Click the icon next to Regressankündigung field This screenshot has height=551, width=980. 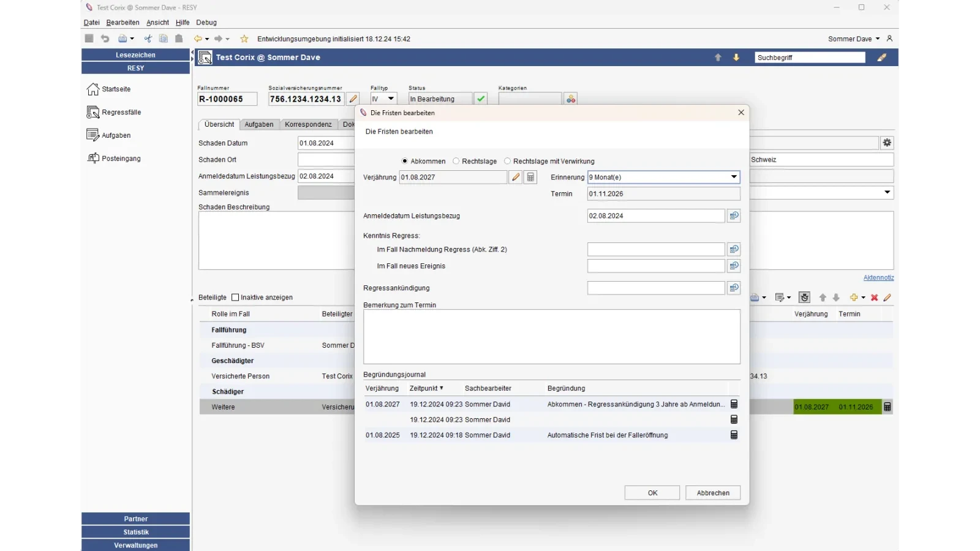click(x=734, y=288)
